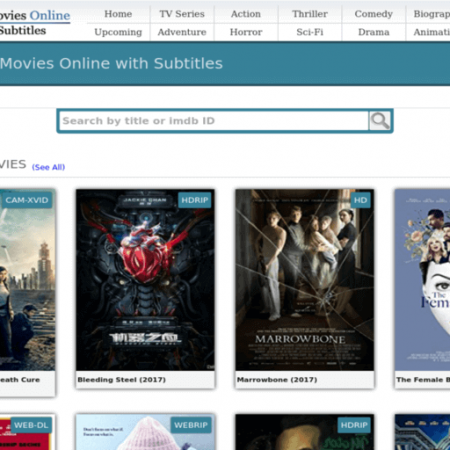
Task: Open the TV Series menu item
Action: (182, 14)
